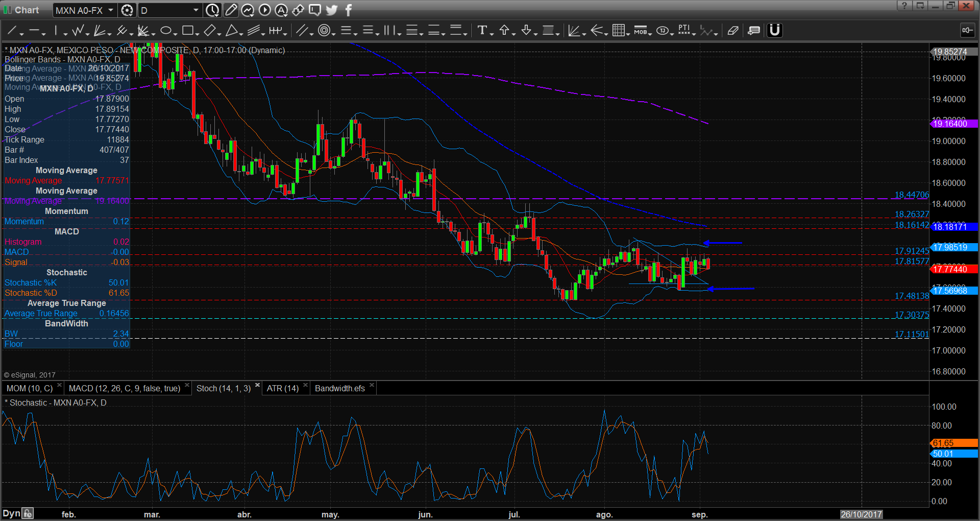Expand the ellipse tool options arrow
The width and height of the screenshot is (980, 521).
pos(175,34)
